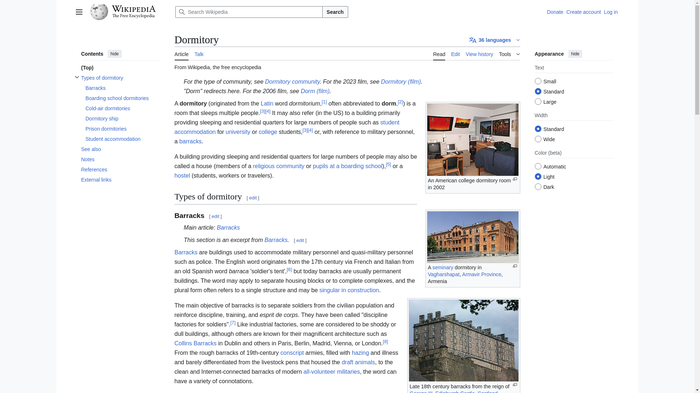This screenshot has width=700, height=393.
Task: Click the Create account link
Action: coord(583,12)
